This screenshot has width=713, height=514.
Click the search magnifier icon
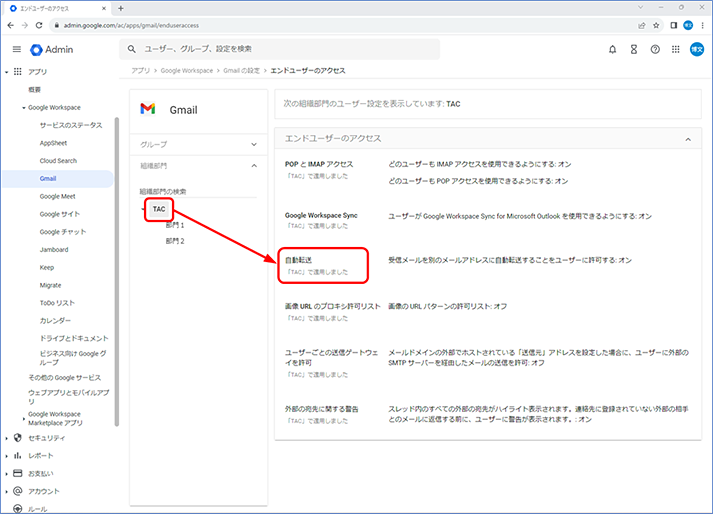point(131,49)
